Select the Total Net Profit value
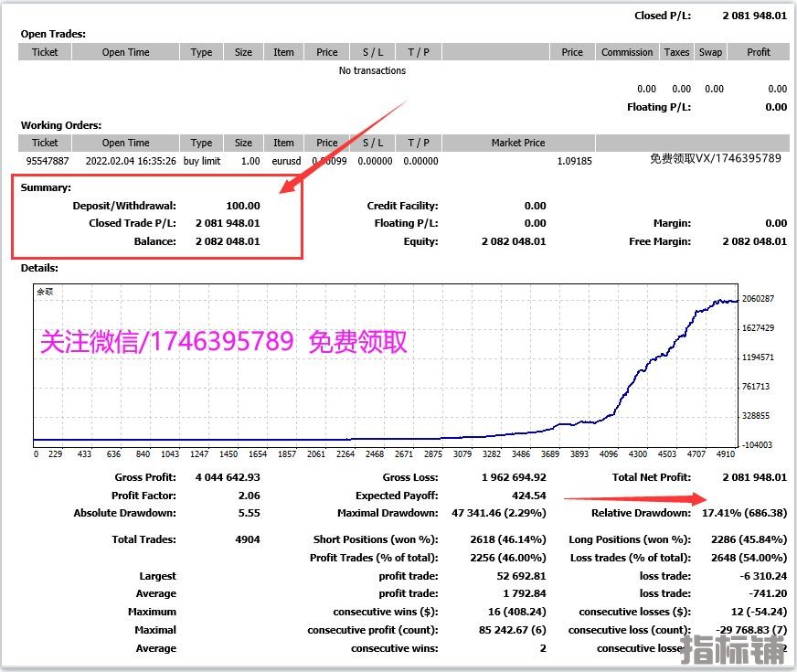This screenshot has height=672, width=797. click(x=754, y=477)
